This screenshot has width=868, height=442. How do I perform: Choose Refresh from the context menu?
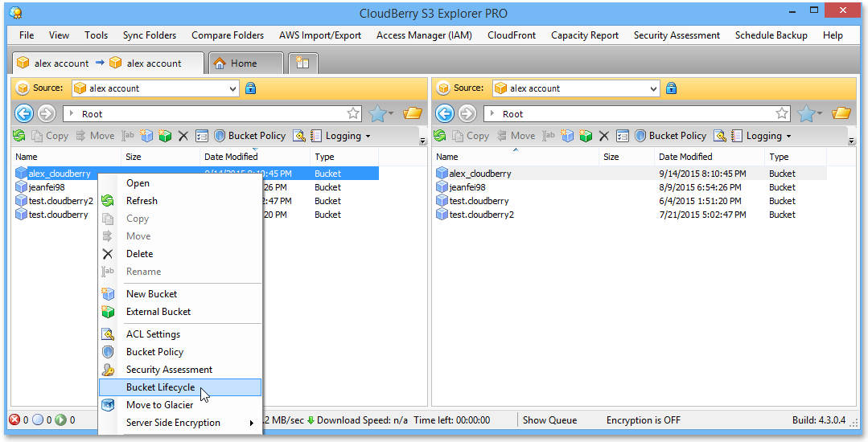180,201
